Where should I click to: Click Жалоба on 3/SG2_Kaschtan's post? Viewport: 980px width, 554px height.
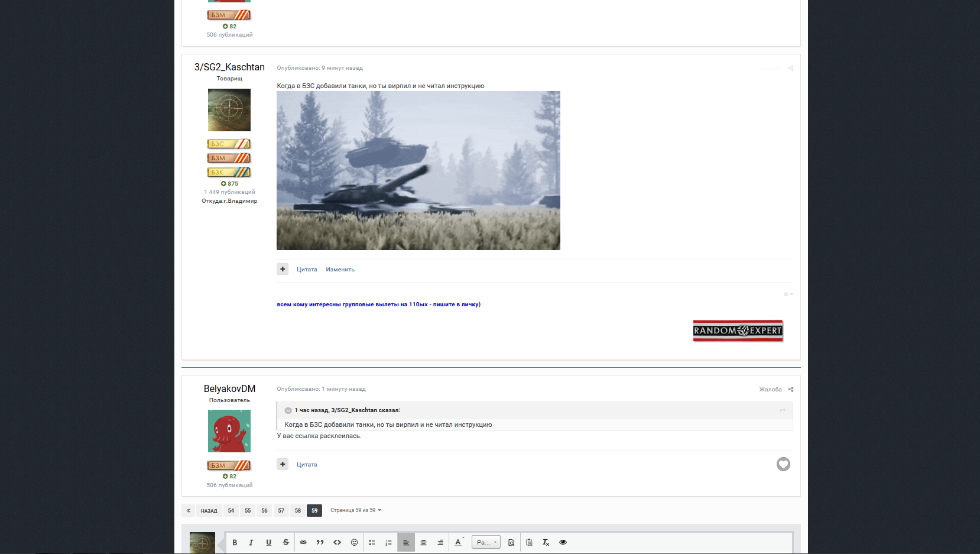coord(770,68)
